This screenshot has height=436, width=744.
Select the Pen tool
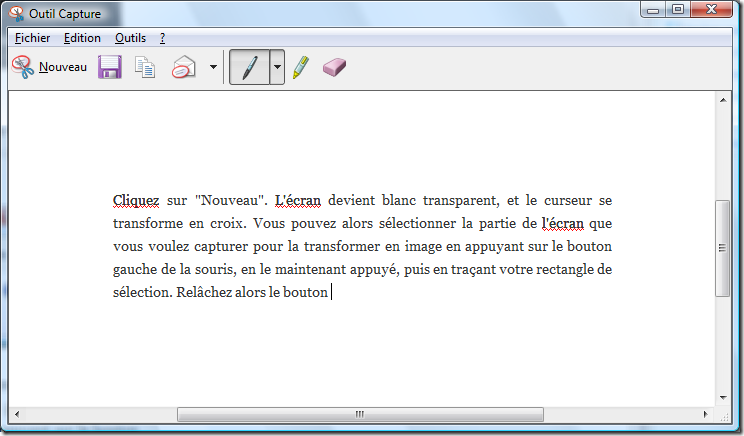click(250, 67)
